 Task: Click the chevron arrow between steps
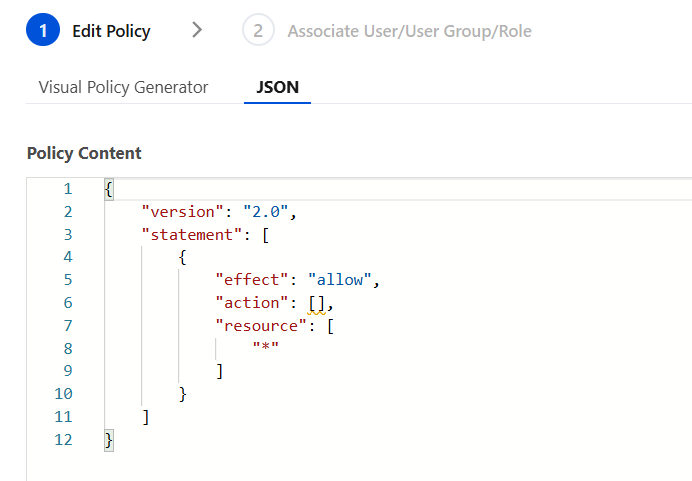(x=197, y=30)
